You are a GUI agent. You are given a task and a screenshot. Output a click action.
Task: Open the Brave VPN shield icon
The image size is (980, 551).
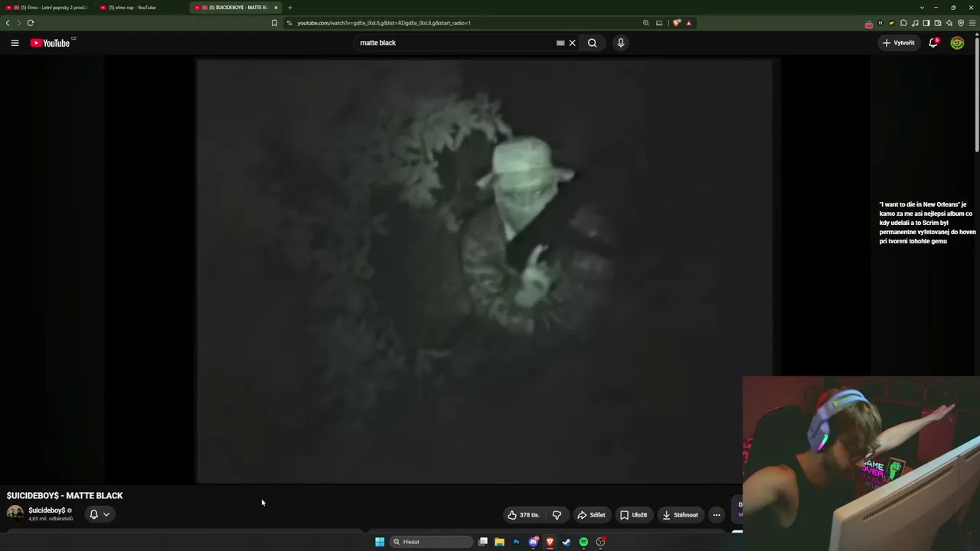pyautogui.click(x=961, y=23)
